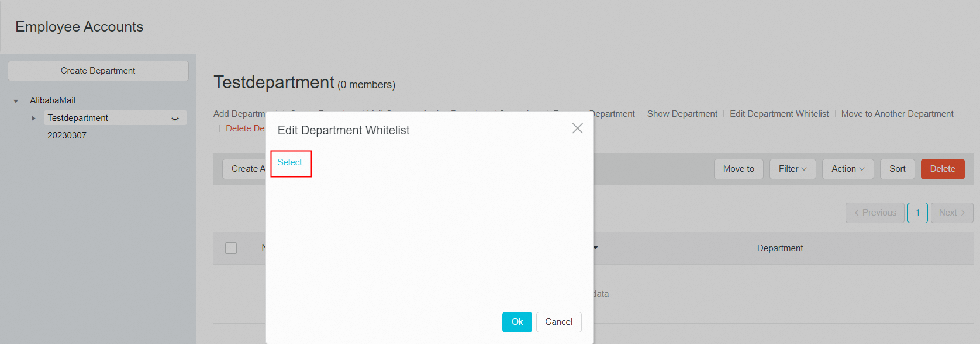Collapse the AlibabaMail tree node
Image resolution: width=980 pixels, height=344 pixels.
click(16, 101)
